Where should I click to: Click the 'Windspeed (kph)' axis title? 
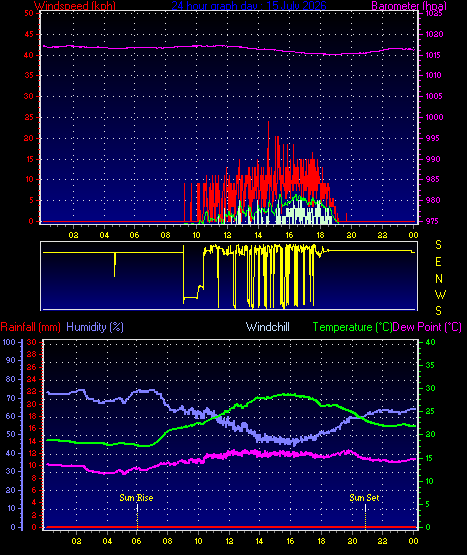pyautogui.click(x=75, y=5)
